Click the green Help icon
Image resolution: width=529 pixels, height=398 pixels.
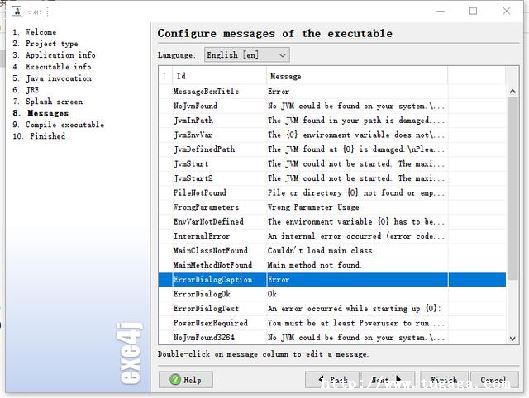point(175,379)
